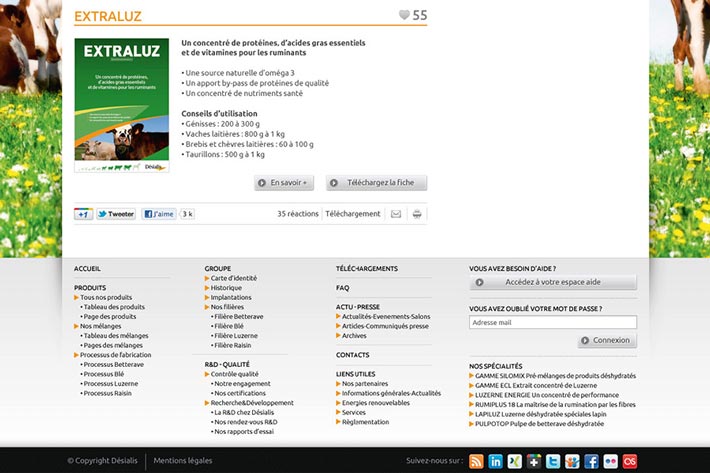The image size is (710, 473).
Task: Open the Google Plus icon in footer
Action: (x=534, y=461)
